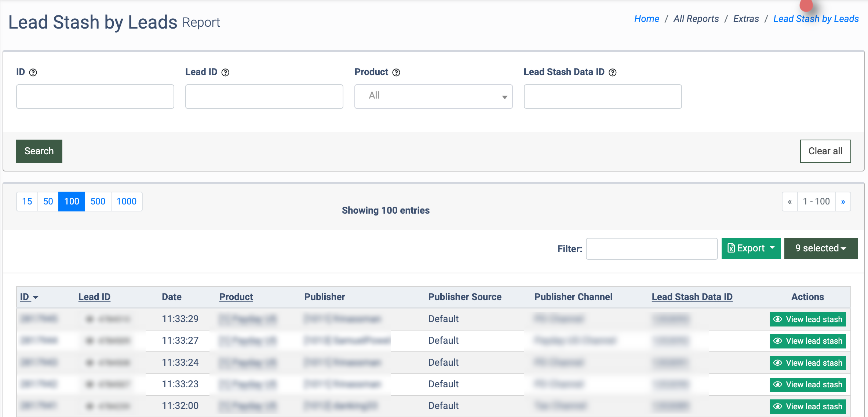Image resolution: width=868 pixels, height=417 pixels.
Task: Click the help icon next to Product label
Action: pos(396,73)
